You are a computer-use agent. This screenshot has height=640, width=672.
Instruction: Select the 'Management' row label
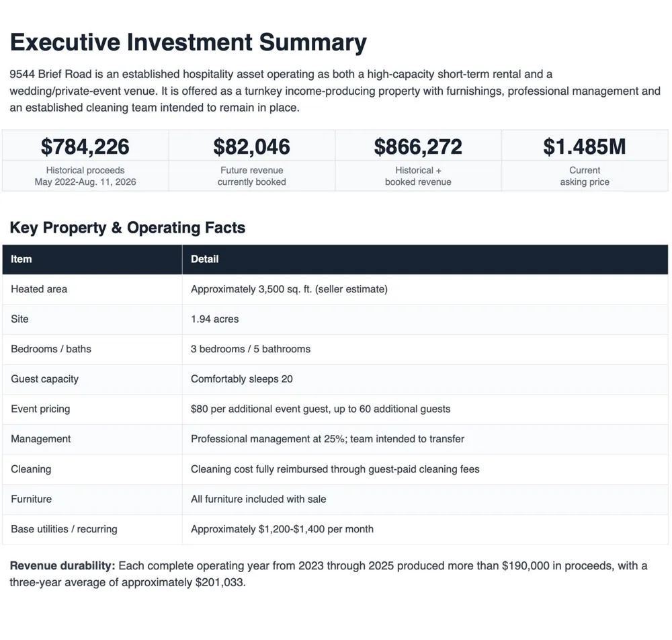[x=41, y=440]
